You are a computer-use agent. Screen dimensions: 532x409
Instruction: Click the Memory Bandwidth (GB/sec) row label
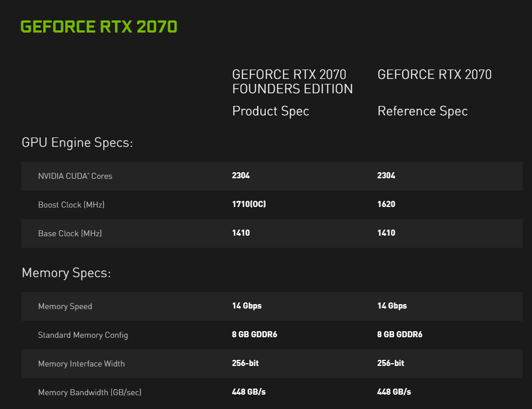89,392
